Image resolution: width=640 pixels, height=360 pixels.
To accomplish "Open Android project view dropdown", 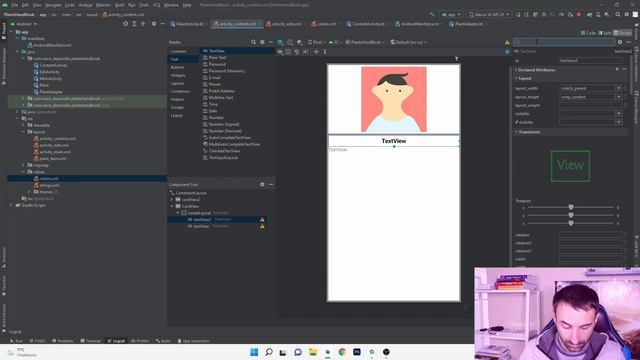I will click(x=24, y=24).
